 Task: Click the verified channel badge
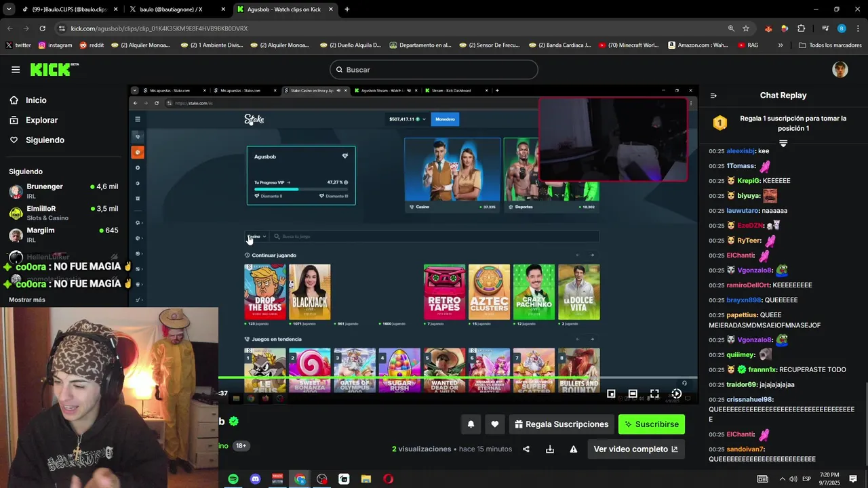[234, 422]
